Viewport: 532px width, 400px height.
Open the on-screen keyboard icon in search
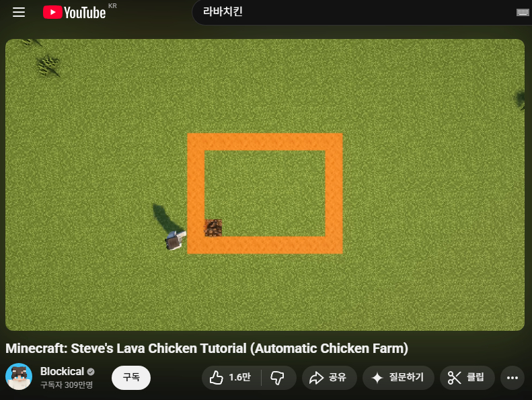(x=523, y=12)
